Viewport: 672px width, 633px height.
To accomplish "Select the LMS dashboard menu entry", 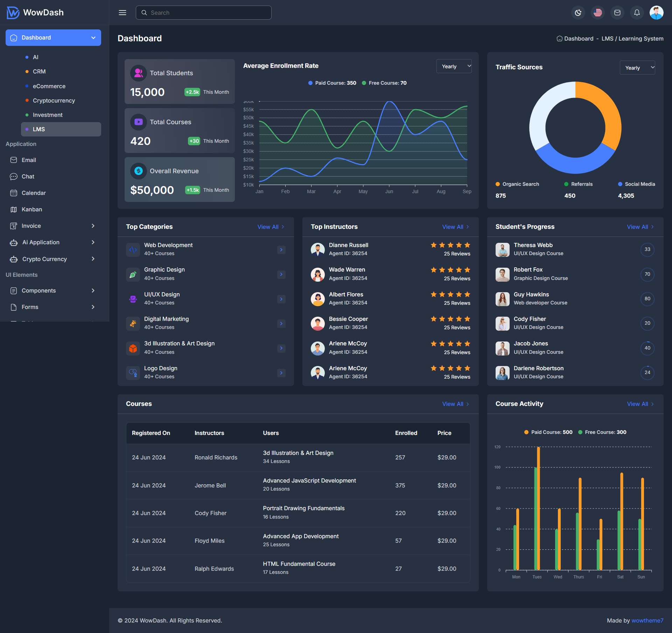I will click(39, 129).
